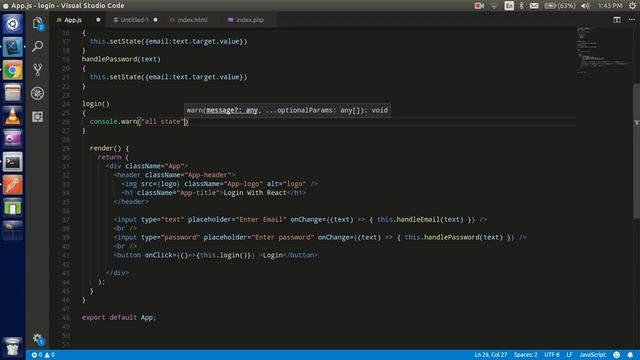Open the battery indicator showing 63%
The width and height of the screenshot is (640, 360).
[560, 6]
